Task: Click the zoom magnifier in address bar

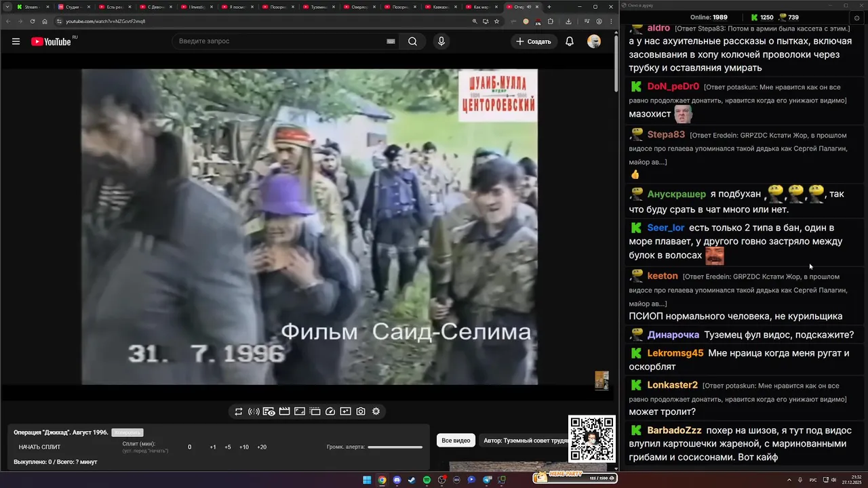Action: [474, 21]
